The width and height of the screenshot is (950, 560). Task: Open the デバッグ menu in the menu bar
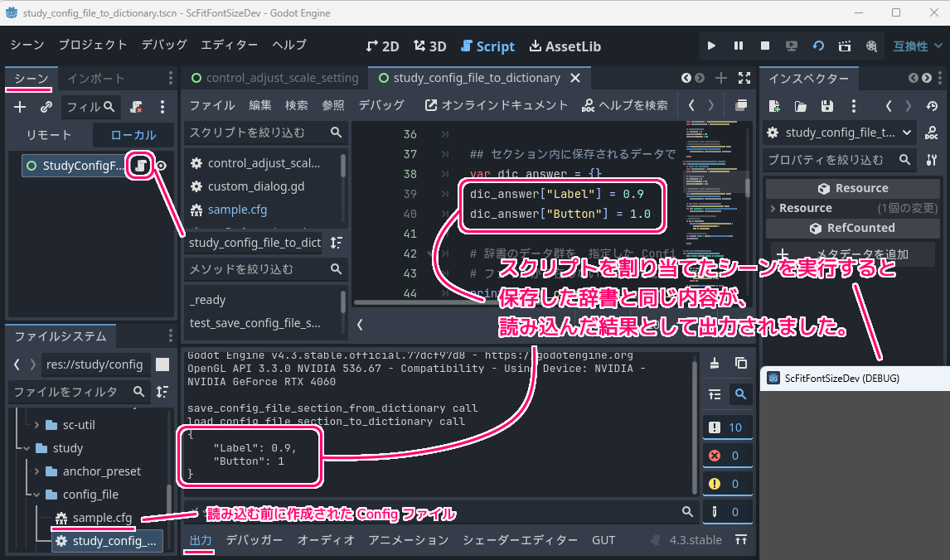coord(163,45)
